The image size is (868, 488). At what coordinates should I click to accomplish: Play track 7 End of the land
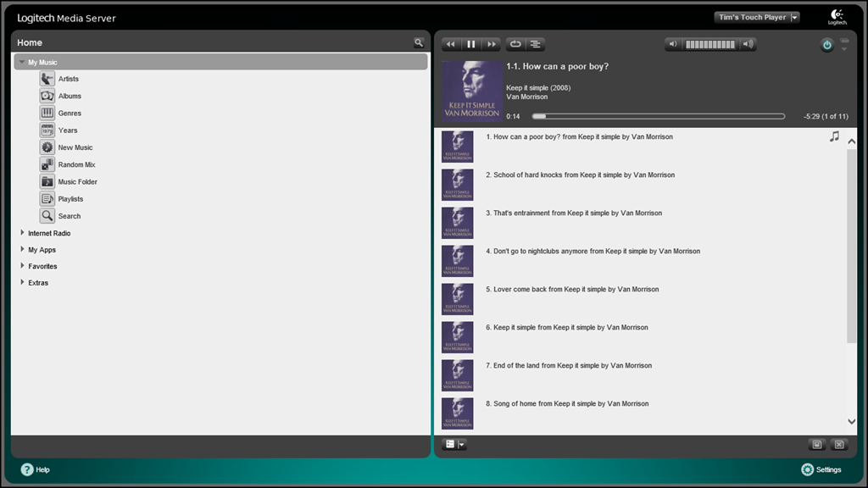click(569, 366)
